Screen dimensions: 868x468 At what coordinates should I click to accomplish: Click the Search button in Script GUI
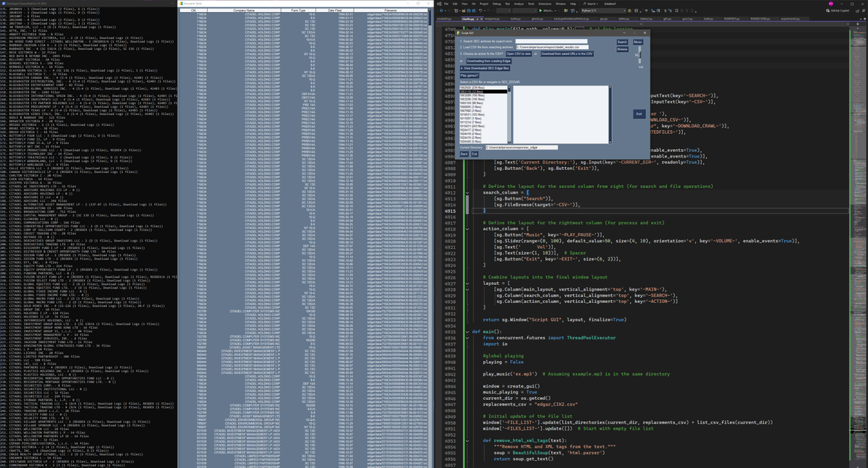tap(622, 42)
